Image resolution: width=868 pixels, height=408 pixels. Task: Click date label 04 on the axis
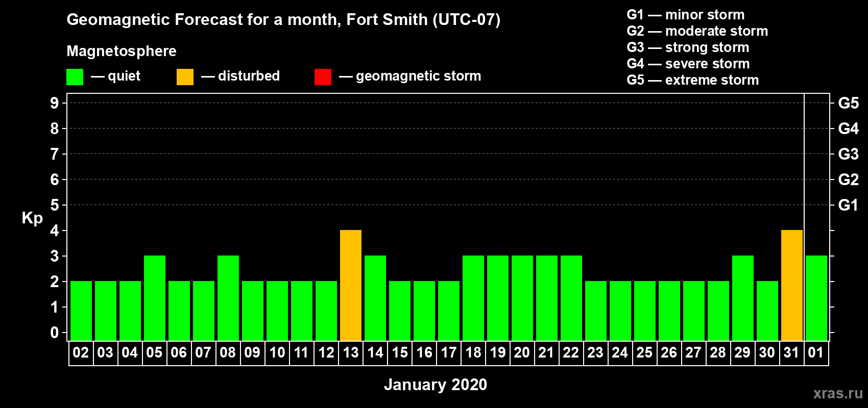coord(130,352)
